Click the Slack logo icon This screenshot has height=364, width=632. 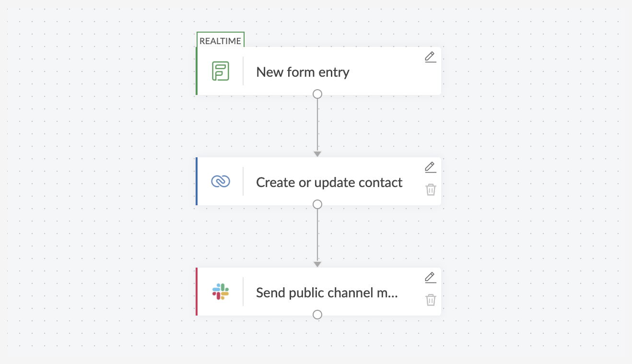click(x=221, y=292)
